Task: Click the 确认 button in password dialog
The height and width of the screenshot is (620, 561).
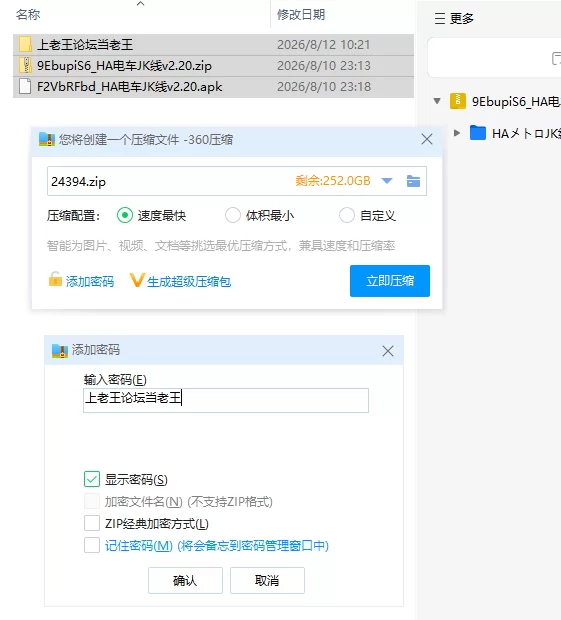Action: point(185,580)
